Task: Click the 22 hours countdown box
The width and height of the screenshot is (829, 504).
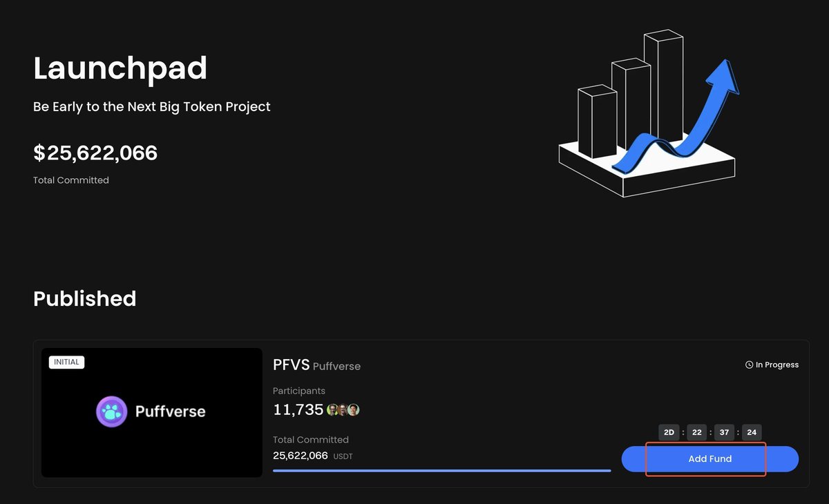Action: pos(696,432)
